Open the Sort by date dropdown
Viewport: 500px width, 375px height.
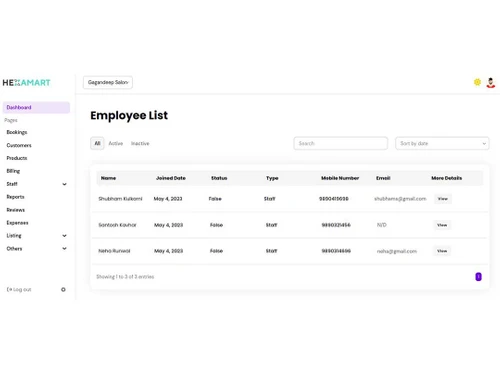[x=442, y=143]
